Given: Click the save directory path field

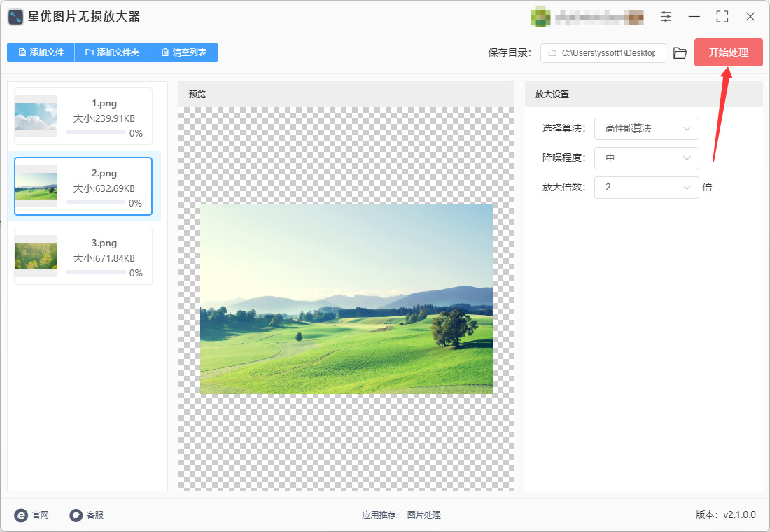Looking at the screenshot, I should [603, 53].
